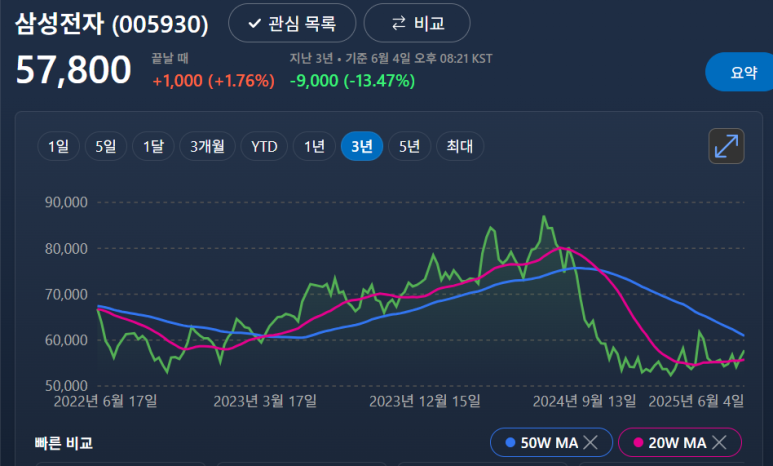
Task: Toggle the 관심 목록 watchlist button
Action: coord(292,23)
